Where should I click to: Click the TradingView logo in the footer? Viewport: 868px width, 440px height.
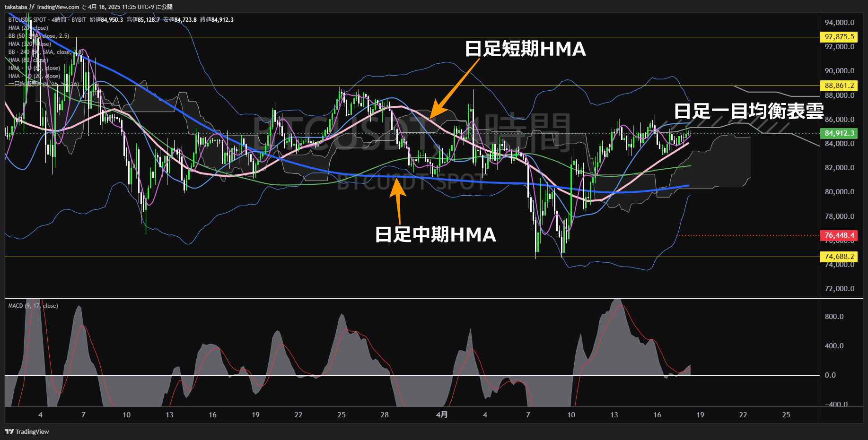click(x=27, y=431)
